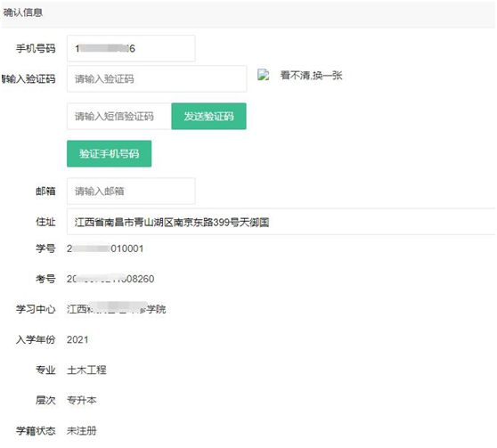Click the 学籍状态 value 未注册

click(81, 431)
